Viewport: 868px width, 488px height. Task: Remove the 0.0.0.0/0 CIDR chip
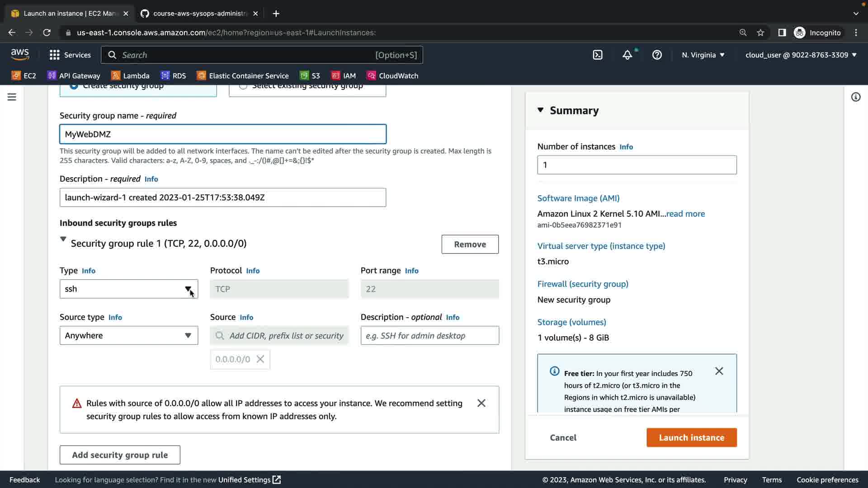coord(260,359)
